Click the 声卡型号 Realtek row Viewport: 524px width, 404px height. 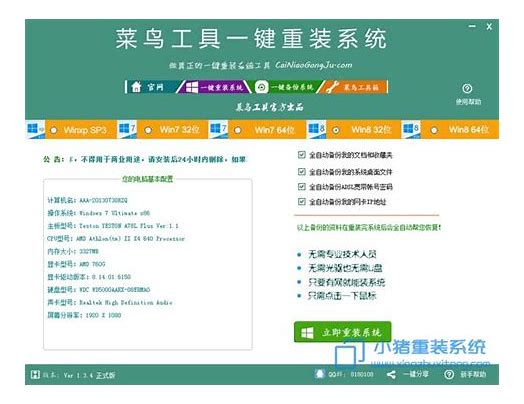(110, 302)
